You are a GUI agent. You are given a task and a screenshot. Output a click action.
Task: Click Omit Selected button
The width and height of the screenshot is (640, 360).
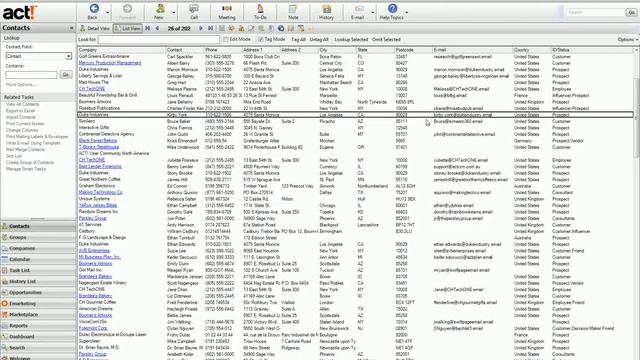click(x=386, y=40)
